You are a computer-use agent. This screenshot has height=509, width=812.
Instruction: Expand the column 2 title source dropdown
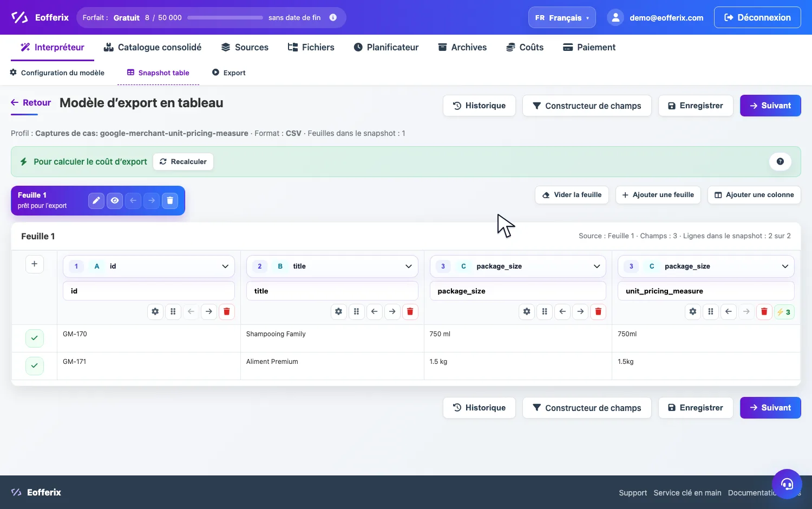(x=332, y=266)
